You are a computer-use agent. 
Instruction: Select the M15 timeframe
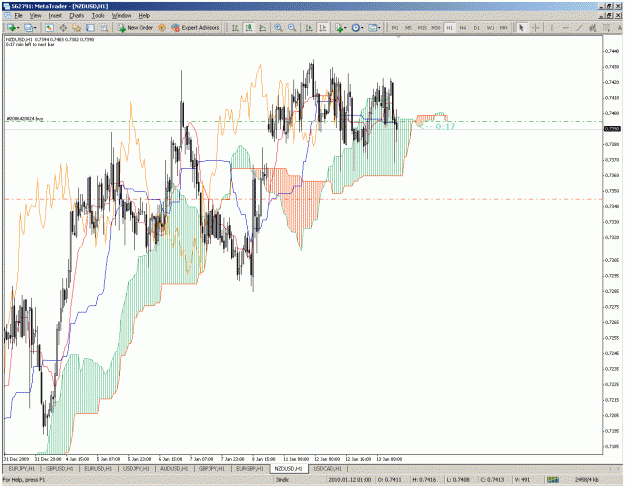click(x=422, y=28)
